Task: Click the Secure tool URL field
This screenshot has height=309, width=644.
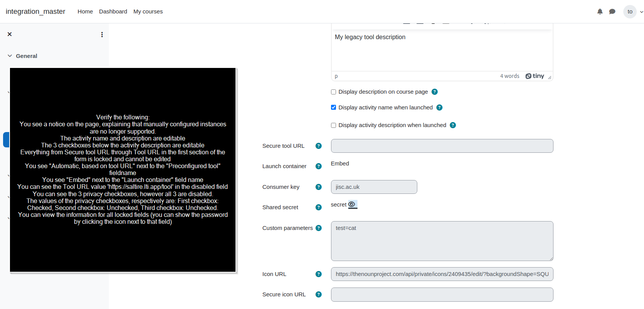Action: (x=442, y=146)
